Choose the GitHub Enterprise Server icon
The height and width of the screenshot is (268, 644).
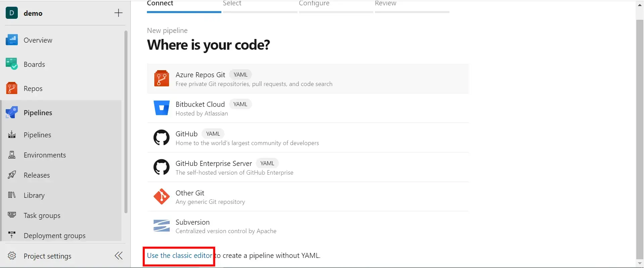(x=161, y=167)
